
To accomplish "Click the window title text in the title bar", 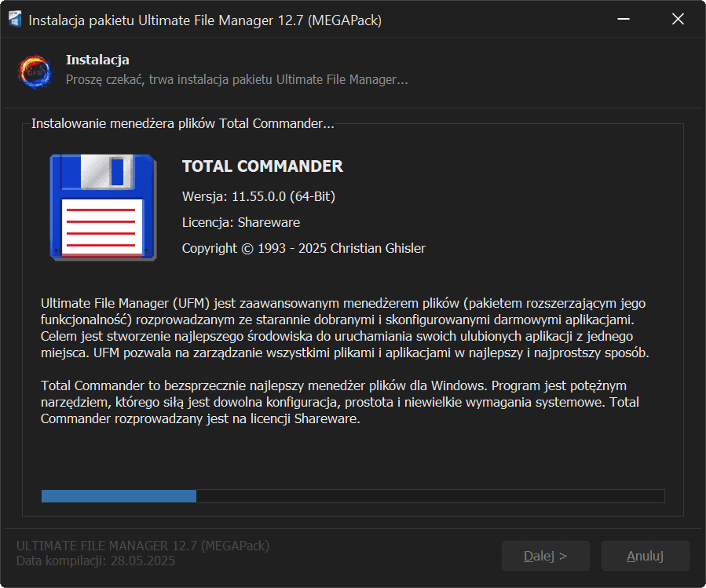I will point(205,20).
